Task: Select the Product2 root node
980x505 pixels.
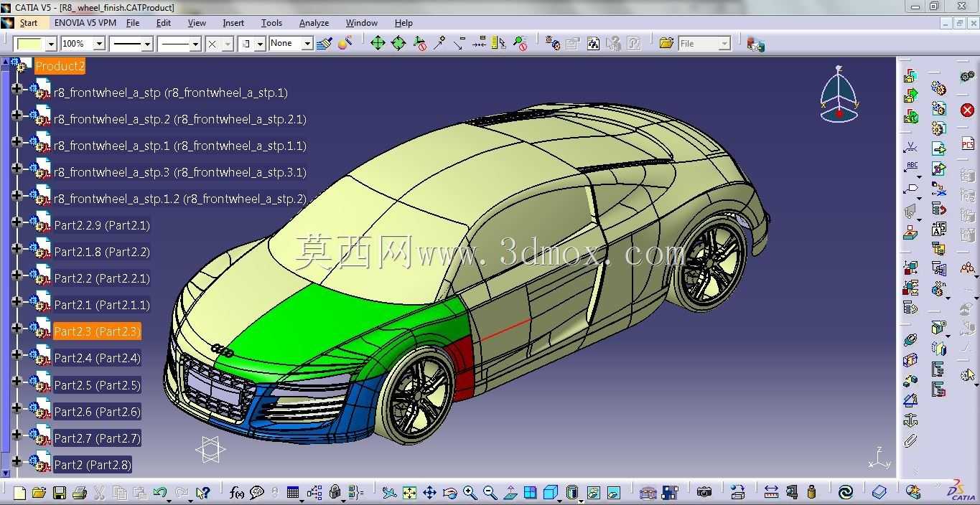Action: (60, 66)
